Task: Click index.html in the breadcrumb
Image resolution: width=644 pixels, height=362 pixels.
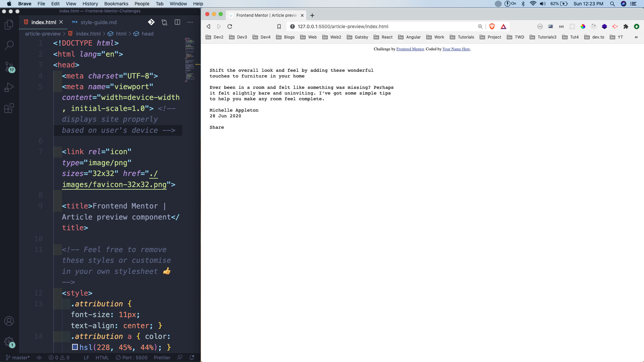Action: coord(85,34)
